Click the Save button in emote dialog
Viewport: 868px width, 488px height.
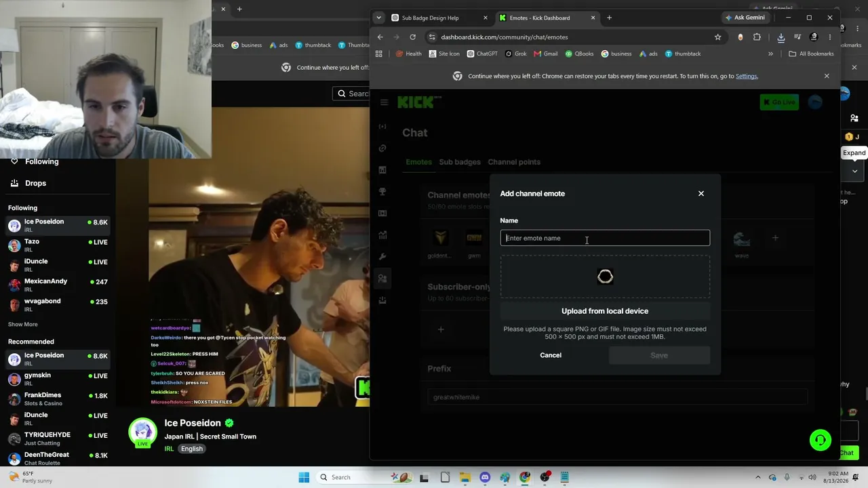tap(659, 355)
